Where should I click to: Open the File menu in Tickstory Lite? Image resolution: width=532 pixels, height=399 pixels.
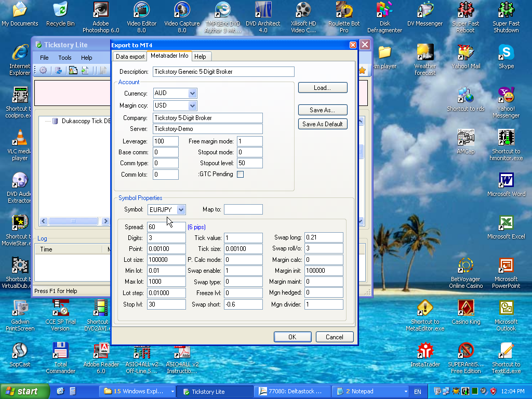(44, 58)
